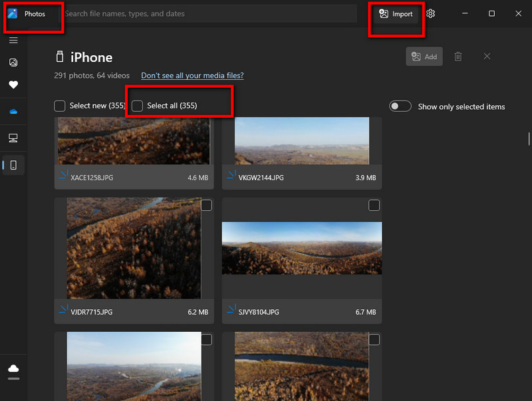Click the USB device icon next to iPhone
Viewport: 532px width, 401px height.
click(x=60, y=57)
